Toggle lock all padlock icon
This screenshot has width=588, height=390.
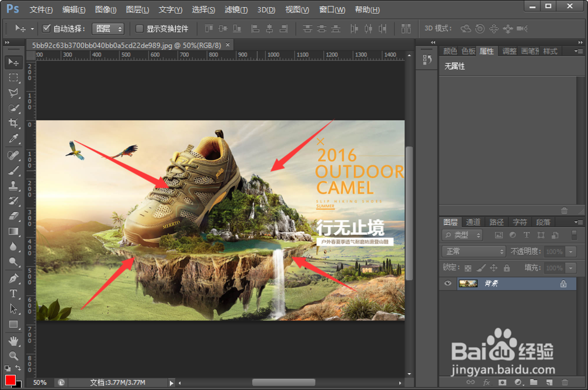[x=507, y=268]
